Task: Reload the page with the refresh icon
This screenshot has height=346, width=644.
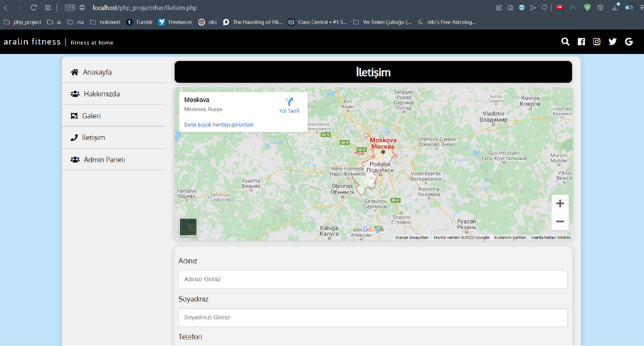Action: tap(33, 7)
